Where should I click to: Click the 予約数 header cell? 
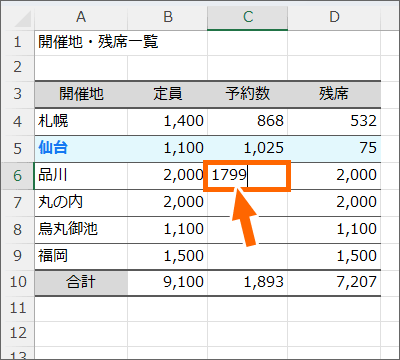pos(247,94)
